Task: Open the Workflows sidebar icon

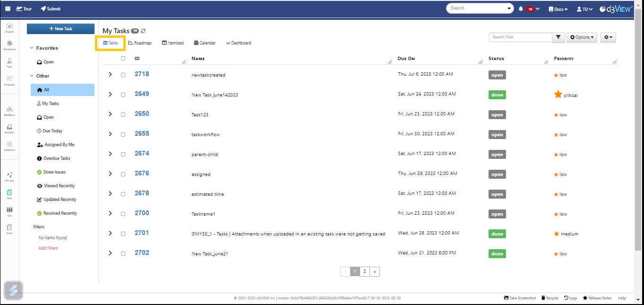Action: tap(9, 111)
